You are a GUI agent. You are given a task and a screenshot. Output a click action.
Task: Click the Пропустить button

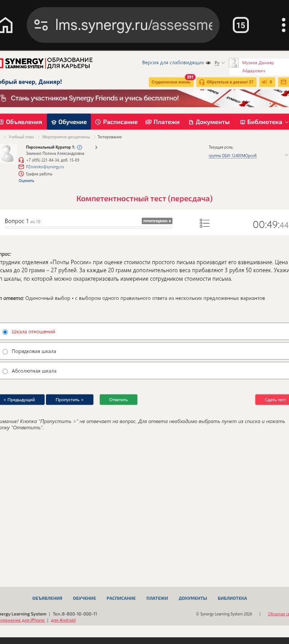(x=70, y=400)
